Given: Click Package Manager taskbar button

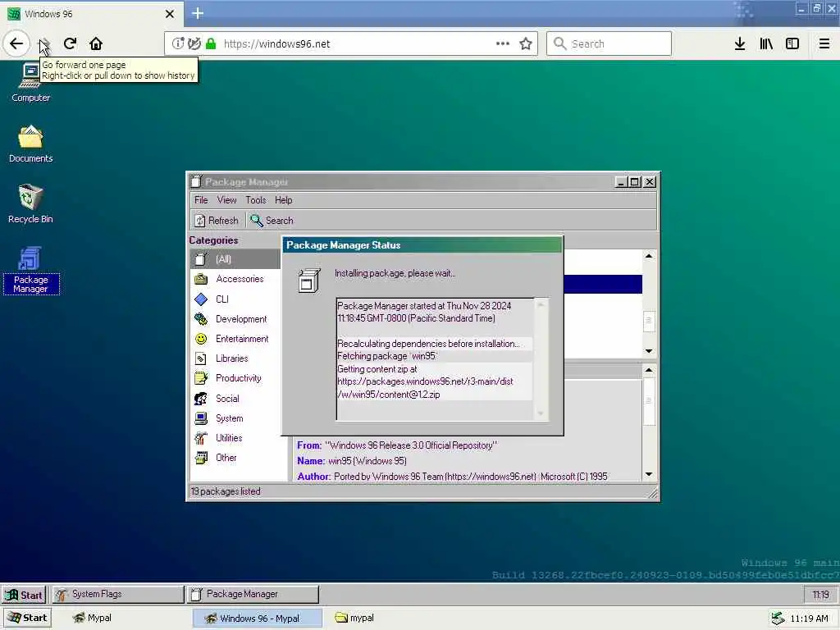Looking at the screenshot, I should (x=253, y=594).
